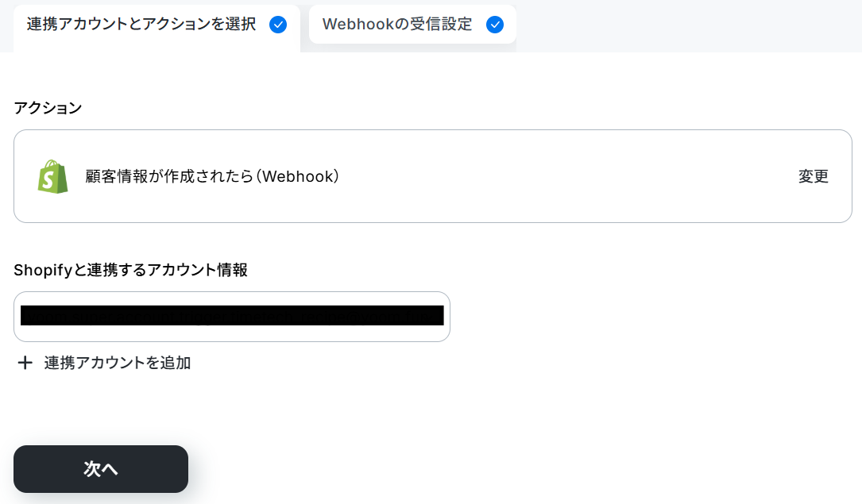
Task: Click the 変更 link to change action
Action: [x=813, y=177]
